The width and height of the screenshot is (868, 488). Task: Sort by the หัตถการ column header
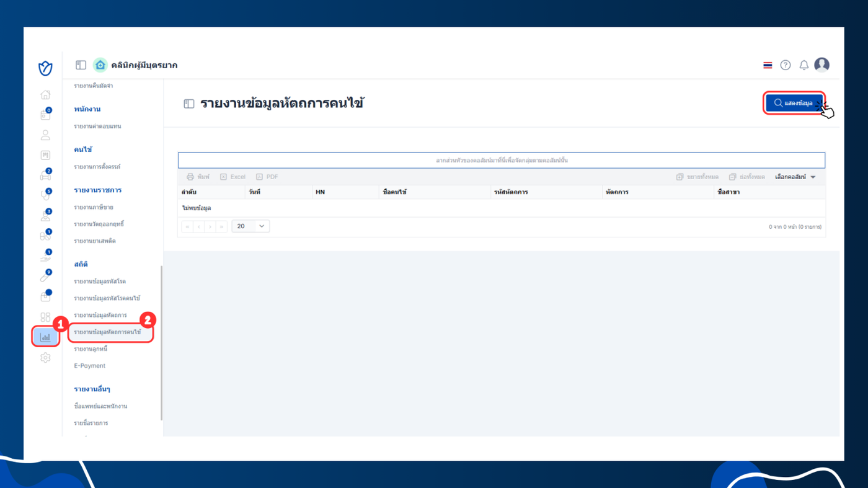(658, 192)
